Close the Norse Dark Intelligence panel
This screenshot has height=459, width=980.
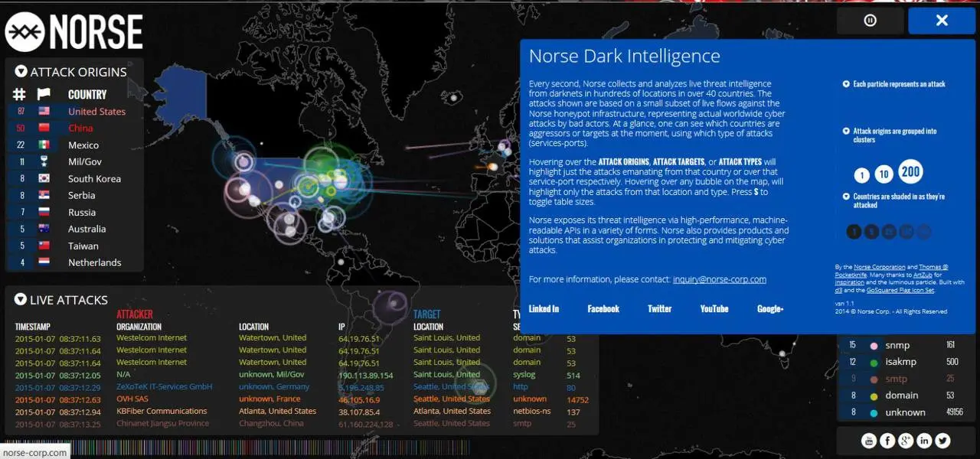coord(942,21)
